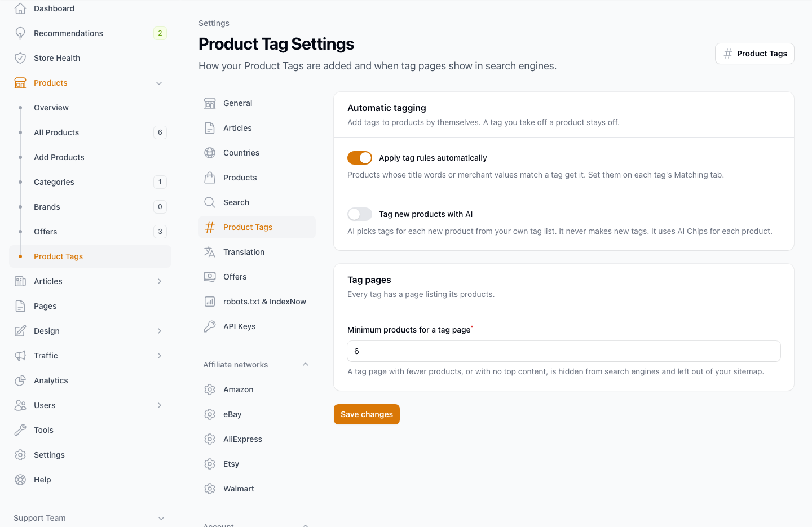Open Categories in sidebar
The width and height of the screenshot is (812, 527).
[x=90, y=182]
